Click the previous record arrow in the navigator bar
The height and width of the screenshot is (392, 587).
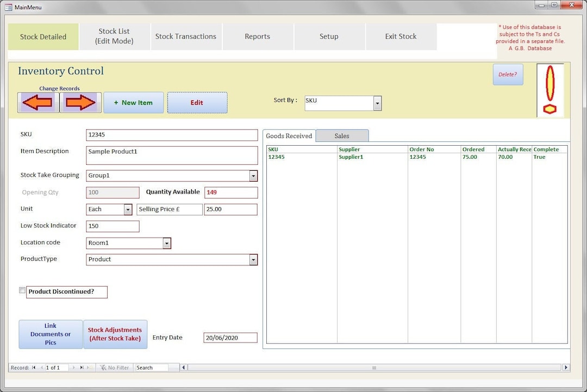[x=42, y=368]
